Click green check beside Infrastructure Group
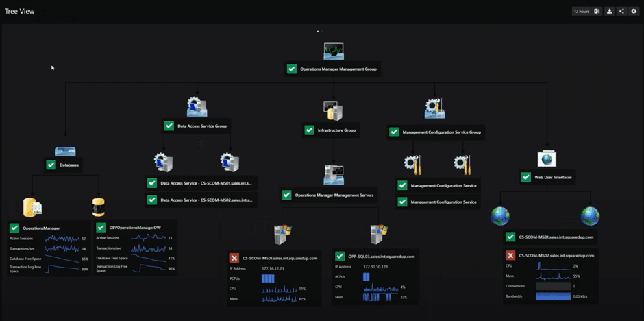The height and width of the screenshot is (321, 644). 309,130
